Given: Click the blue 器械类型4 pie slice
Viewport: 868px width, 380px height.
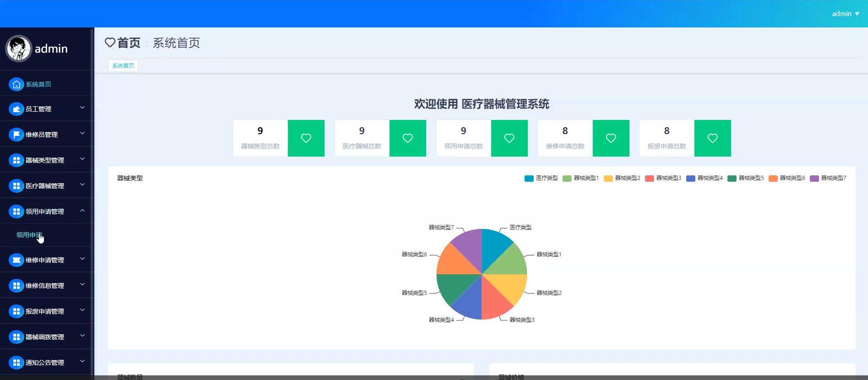Looking at the screenshot, I should 470,302.
